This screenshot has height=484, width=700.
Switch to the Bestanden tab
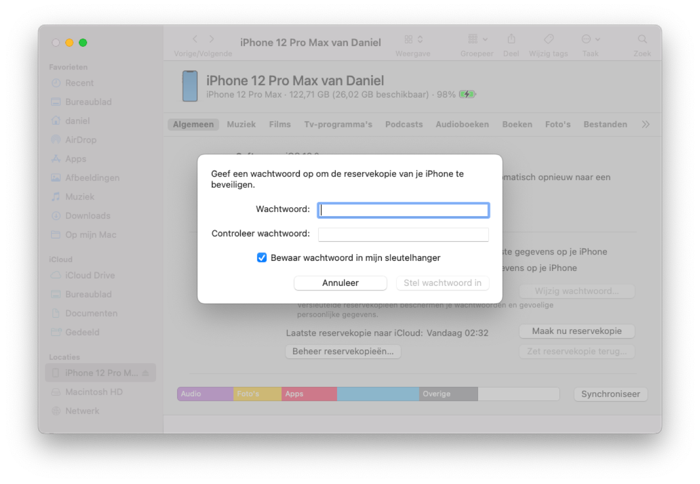[605, 125]
